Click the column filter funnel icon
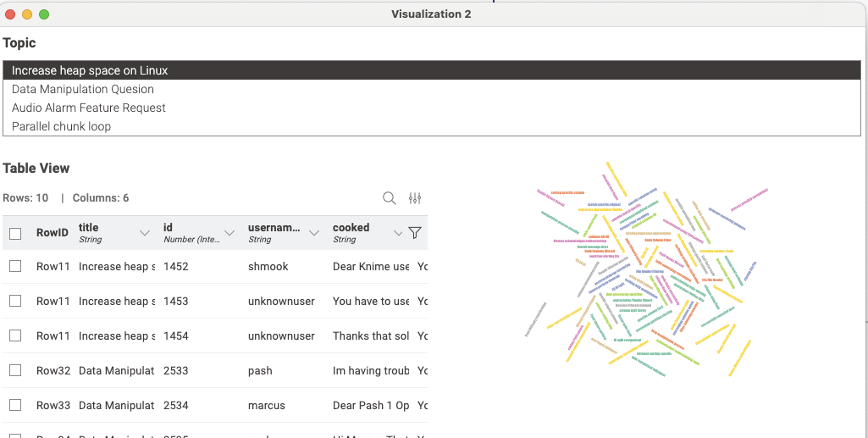This screenshot has height=438, width=868. pyautogui.click(x=414, y=233)
